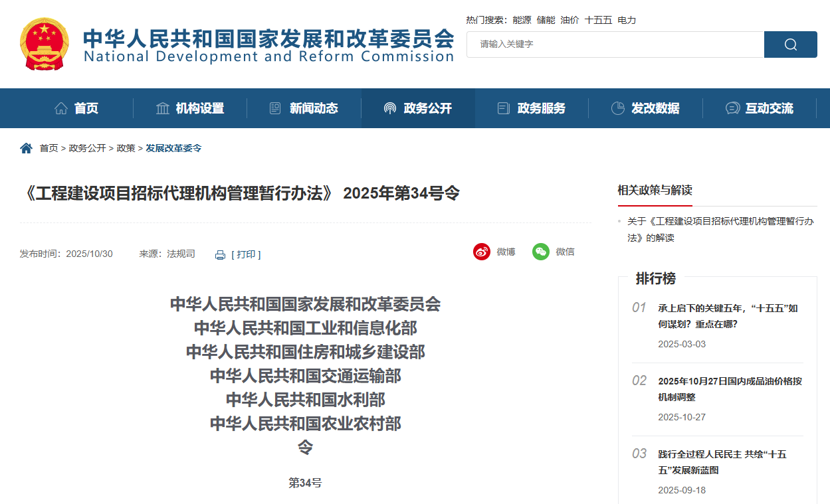The width and height of the screenshot is (830, 504).
Task: Click the home icon in the breadcrumb bar
Action: click(x=25, y=148)
